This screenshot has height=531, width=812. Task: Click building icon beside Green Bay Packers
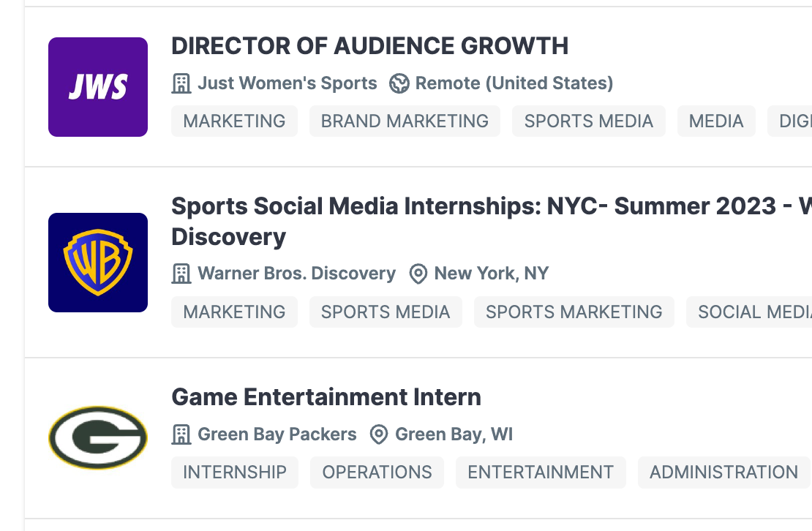point(181,434)
